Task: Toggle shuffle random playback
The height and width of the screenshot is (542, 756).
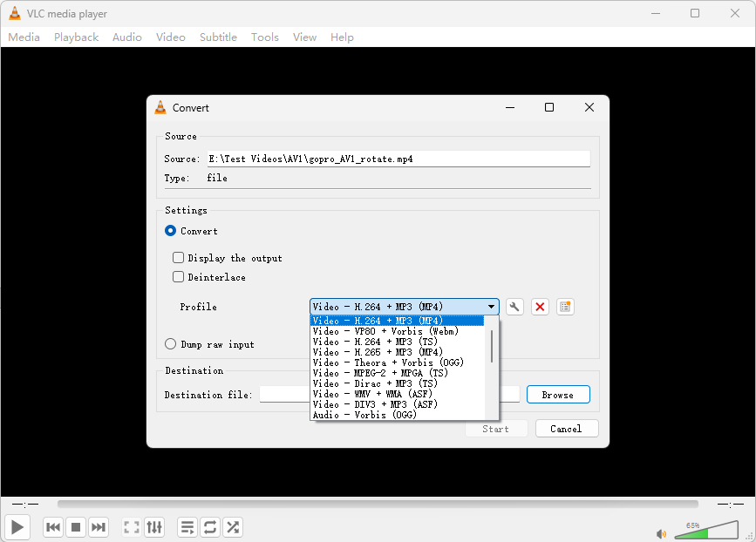Action: (x=233, y=527)
